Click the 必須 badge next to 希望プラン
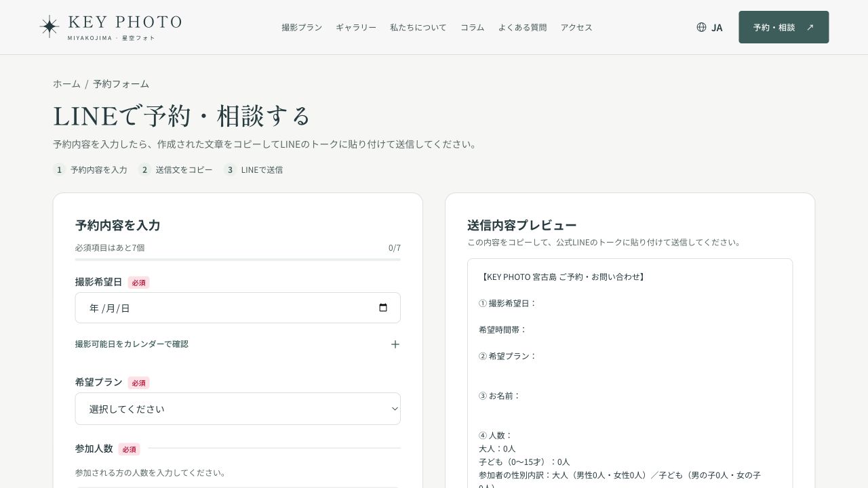Viewport: 868px width, 488px height. tap(139, 383)
